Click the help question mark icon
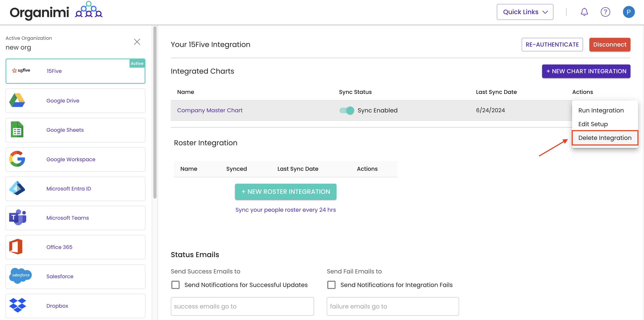This screenshot has height=320, width=644. (x=605, y=12)
